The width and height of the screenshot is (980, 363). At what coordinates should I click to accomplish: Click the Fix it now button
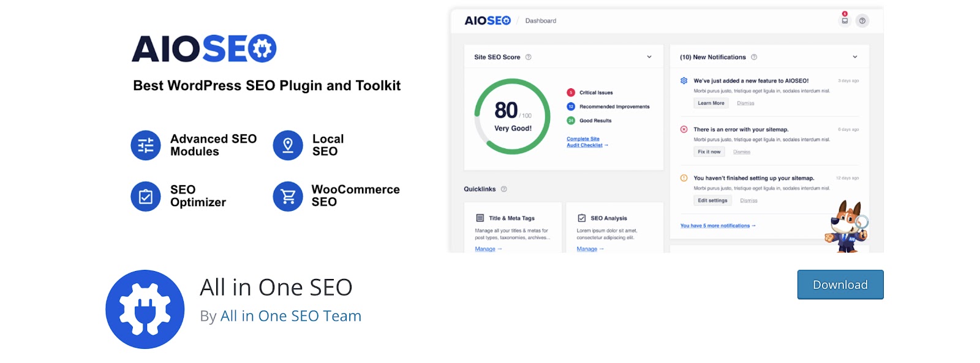(709, 151)
